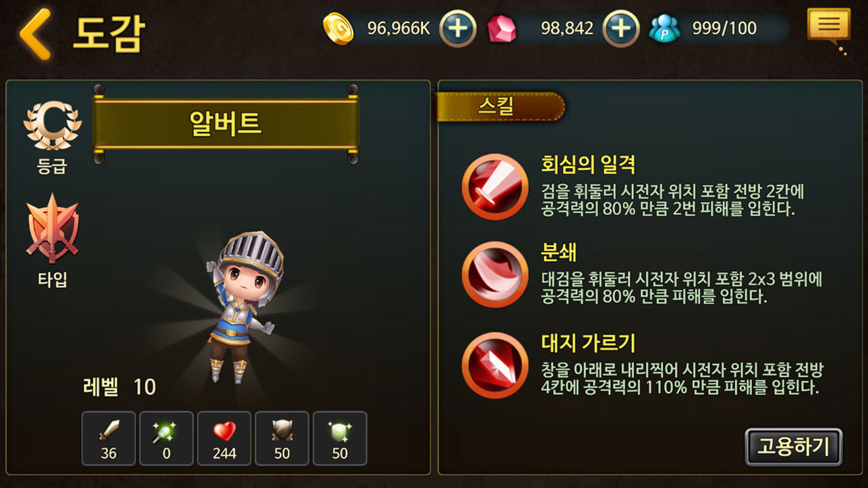Tap the heart health stat box showing 244
The width and height of the screenshot is (868, 488).
[224, 439]
